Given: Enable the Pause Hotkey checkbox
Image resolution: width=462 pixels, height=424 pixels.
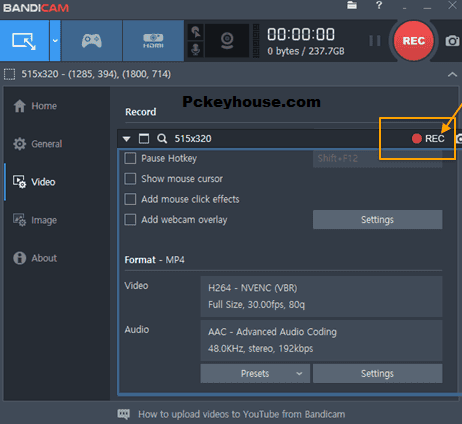Looking at the screenshot, I should [x=130, y=158].
